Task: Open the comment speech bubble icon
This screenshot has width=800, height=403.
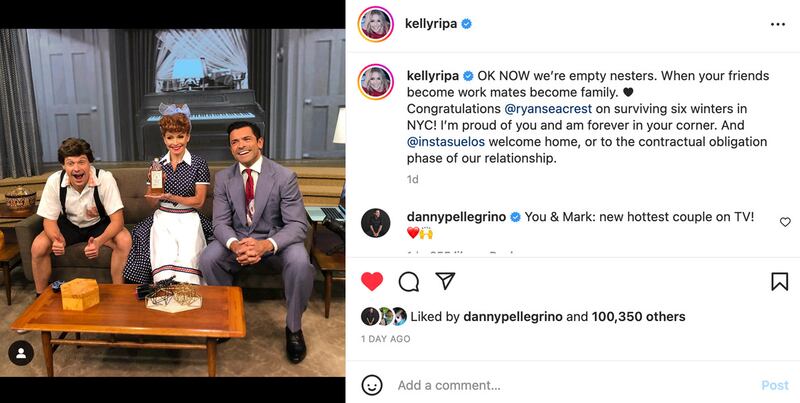Action: tap(409, 281)
